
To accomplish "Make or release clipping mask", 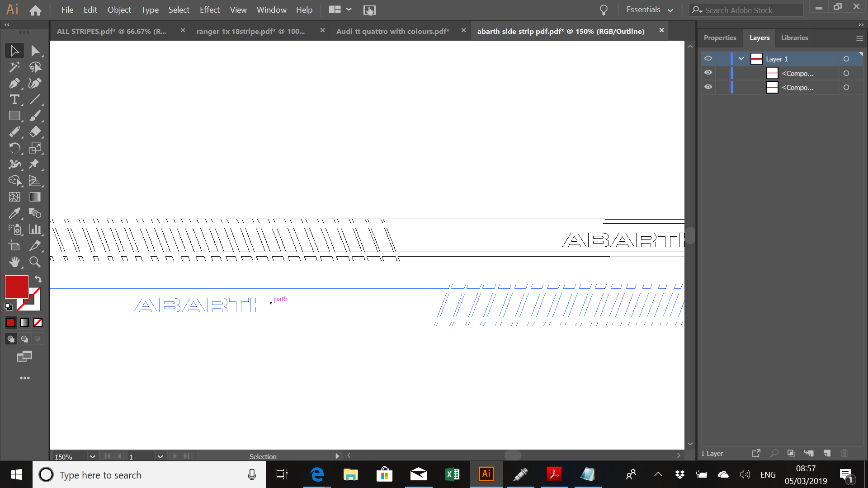I will point(791,453).
